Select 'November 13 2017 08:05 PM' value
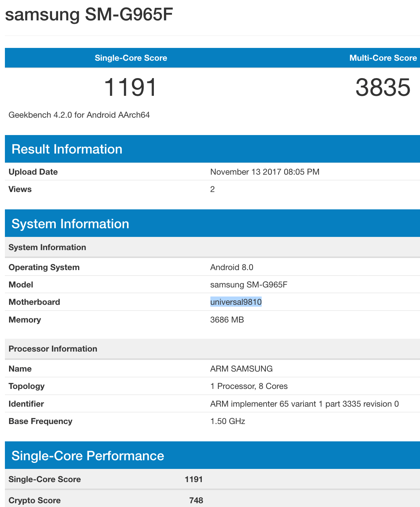The height and width of the screenshot is (507, 420). [x=265, y=172]
